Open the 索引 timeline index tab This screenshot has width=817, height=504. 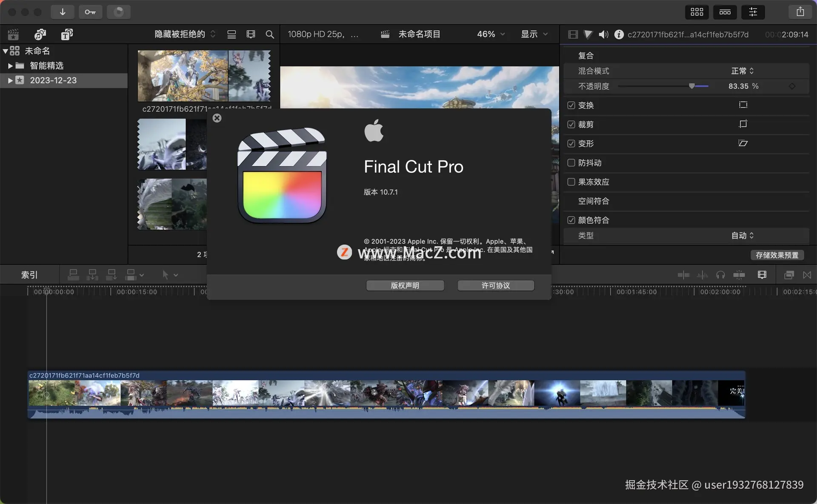click(x=29, y=275)
